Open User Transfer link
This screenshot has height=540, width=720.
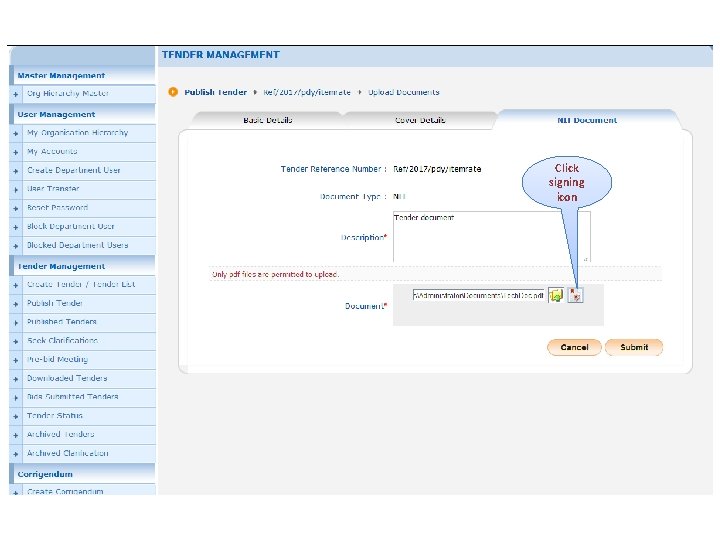tap(53, 189)
